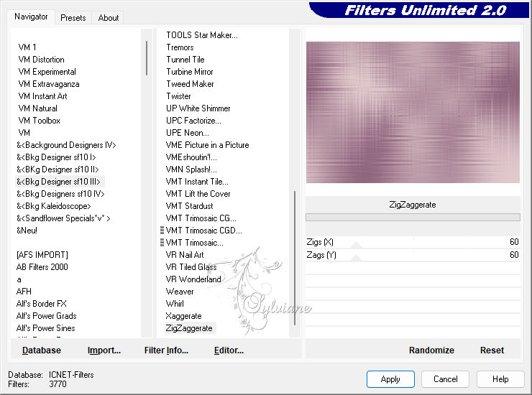Screen dimensions: 532x395
Task: Select VM Experimental category
Action: (47, 72)
